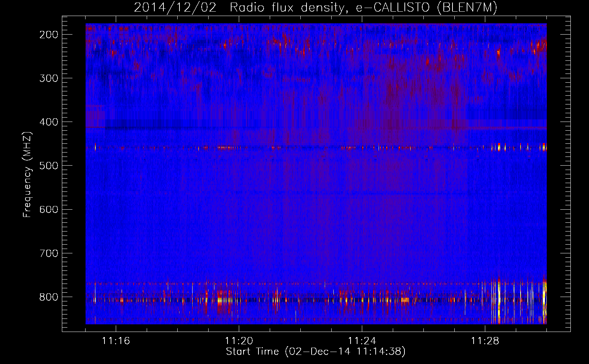Viewport: 589px width, 364px height.
Task: Click the date "2014/12/02" in the title
Action: pos(175,8)
